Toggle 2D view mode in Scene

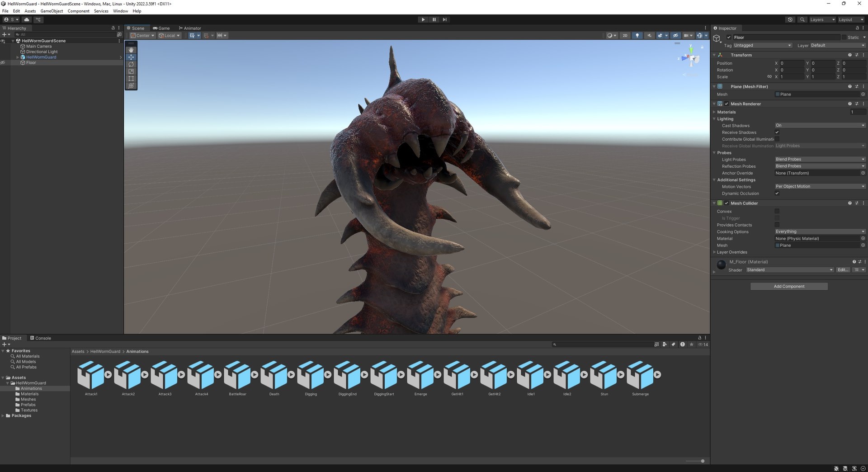tap(625, 35)
